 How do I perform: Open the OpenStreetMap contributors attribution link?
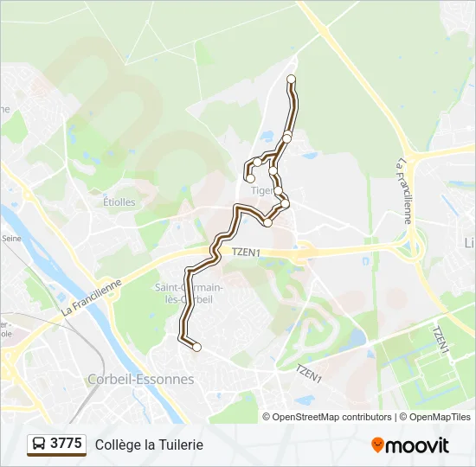pos(327,417)
